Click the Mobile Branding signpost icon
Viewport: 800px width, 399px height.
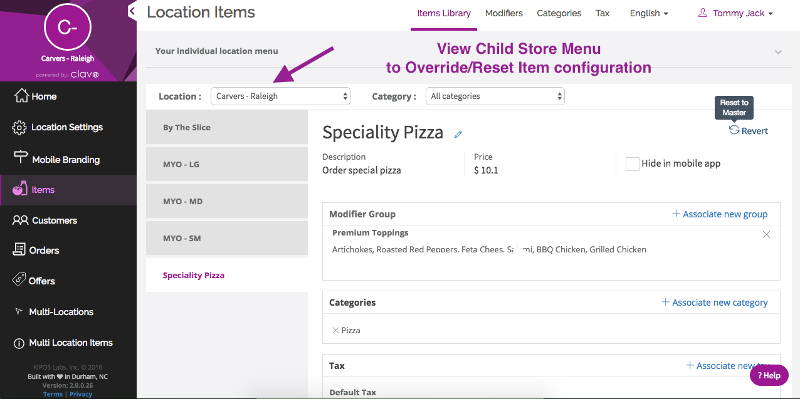[x=20, y=158]
